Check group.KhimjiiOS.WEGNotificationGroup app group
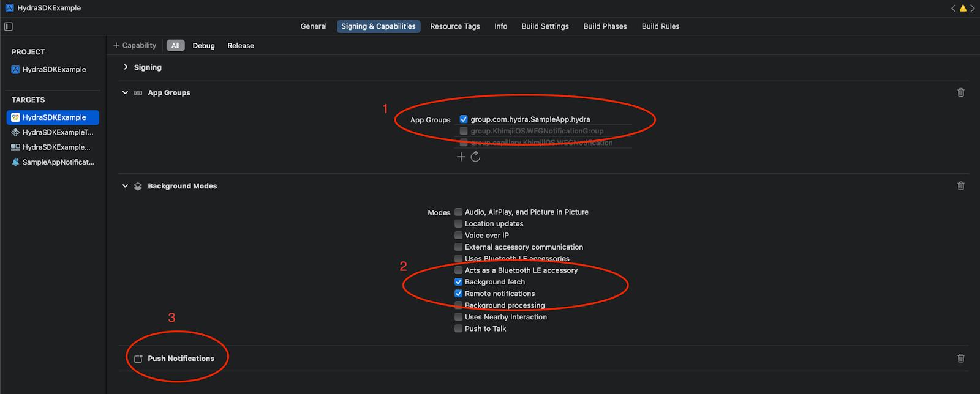This screenshot has height=394, width=980. [464, 131]
